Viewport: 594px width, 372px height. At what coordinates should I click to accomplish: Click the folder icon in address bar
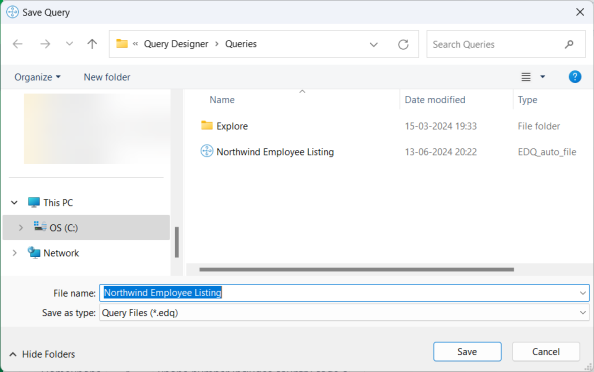(122, 44)
